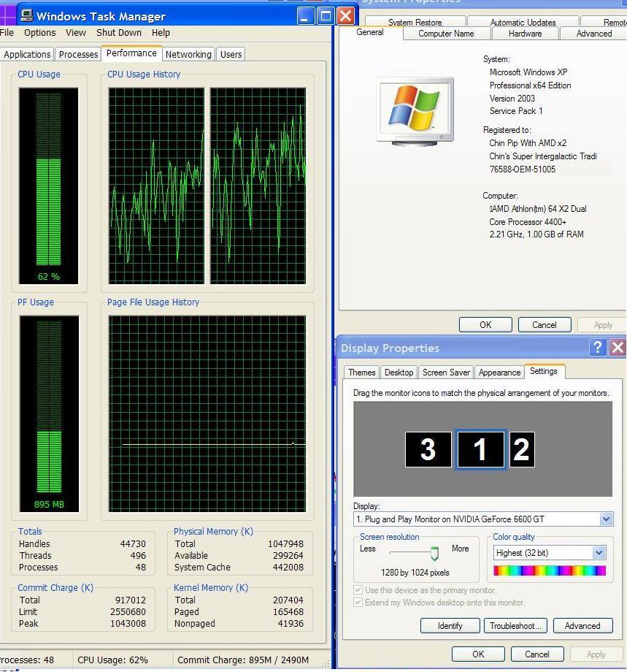Screen dimensions: 627x672
Task: Select monitor 1 icon in Display Properties
Action: (480, 449)
